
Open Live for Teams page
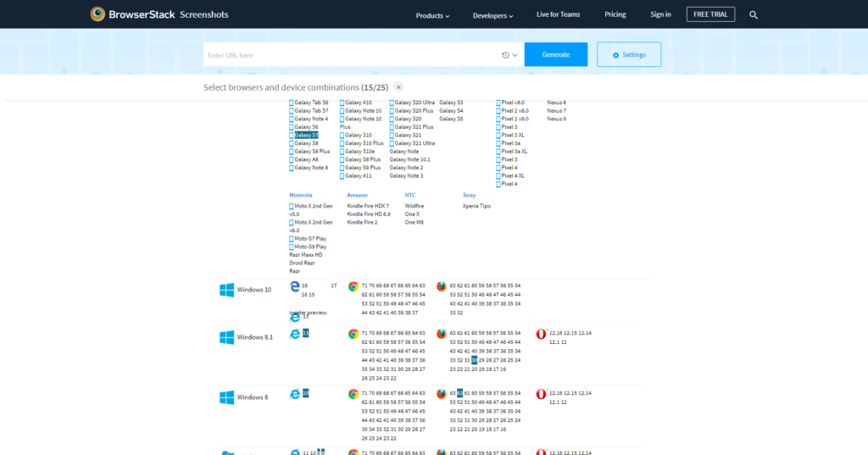(x=558, y=14)
